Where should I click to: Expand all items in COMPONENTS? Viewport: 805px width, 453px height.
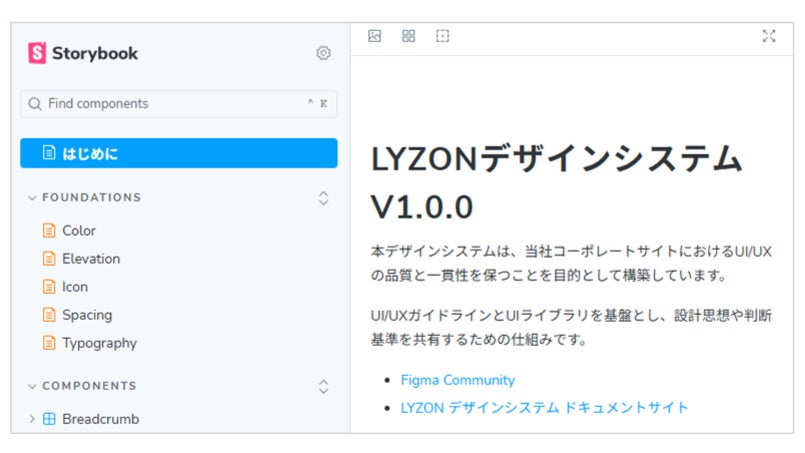point(323,386)
